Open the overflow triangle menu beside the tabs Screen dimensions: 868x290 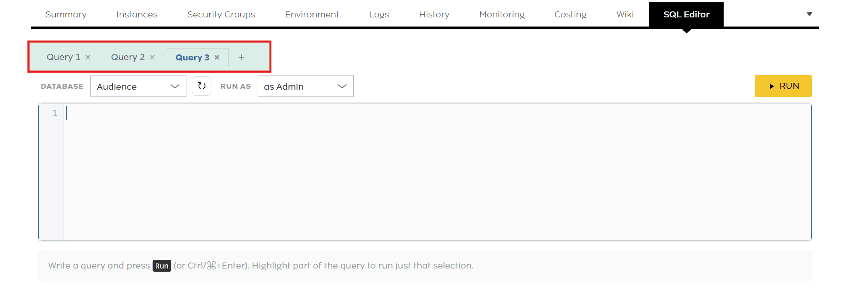click(x=810, y=14)
